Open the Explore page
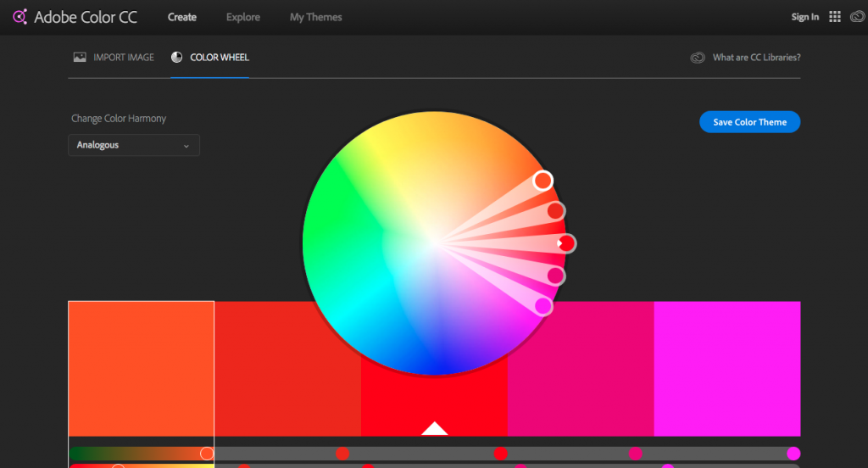The image size is (868, 468). (x=243, y=17)
